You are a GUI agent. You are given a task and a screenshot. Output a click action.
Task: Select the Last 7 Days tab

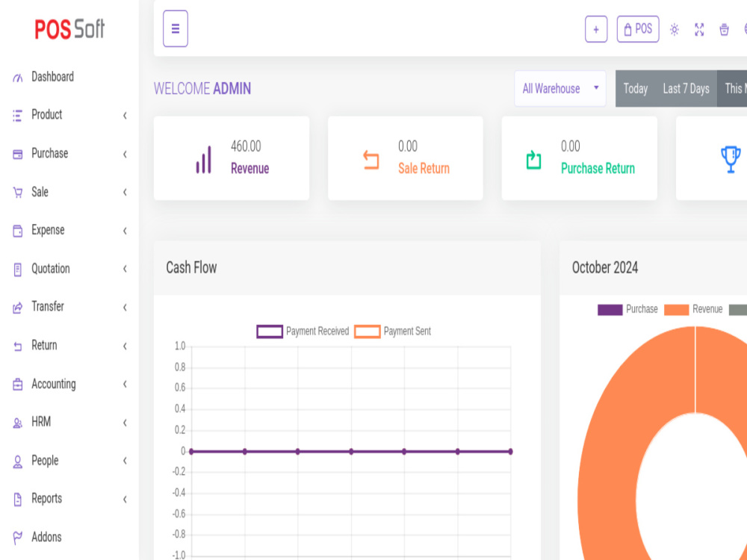[686, 89]
